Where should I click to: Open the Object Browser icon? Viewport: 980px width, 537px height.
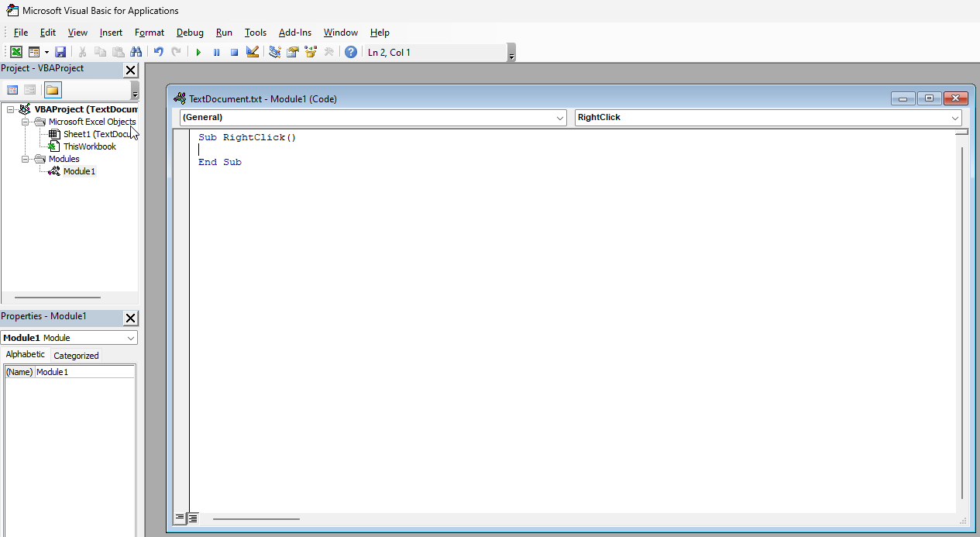[311, 52]
